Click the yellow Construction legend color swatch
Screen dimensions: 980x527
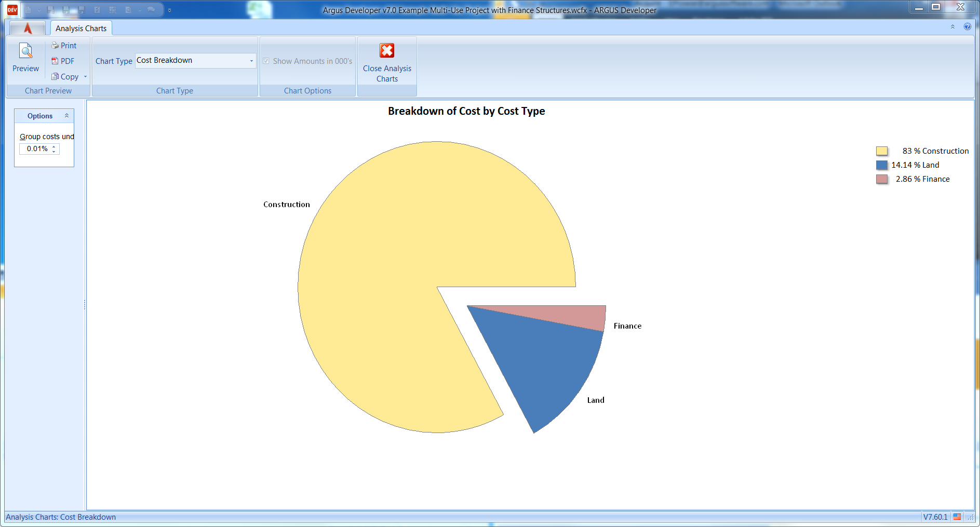click(881, 151)
